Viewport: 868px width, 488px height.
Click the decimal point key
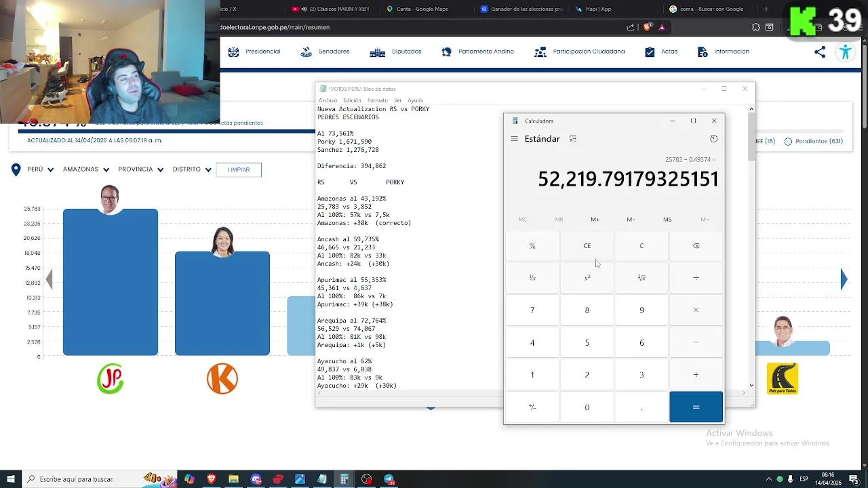point(642,407)
